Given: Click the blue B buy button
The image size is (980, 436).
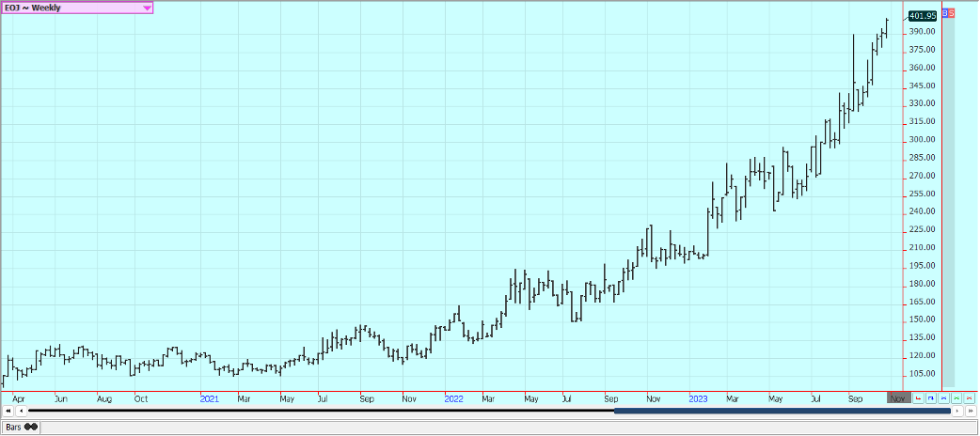Looking at the screenshot, I should [944, 13].
